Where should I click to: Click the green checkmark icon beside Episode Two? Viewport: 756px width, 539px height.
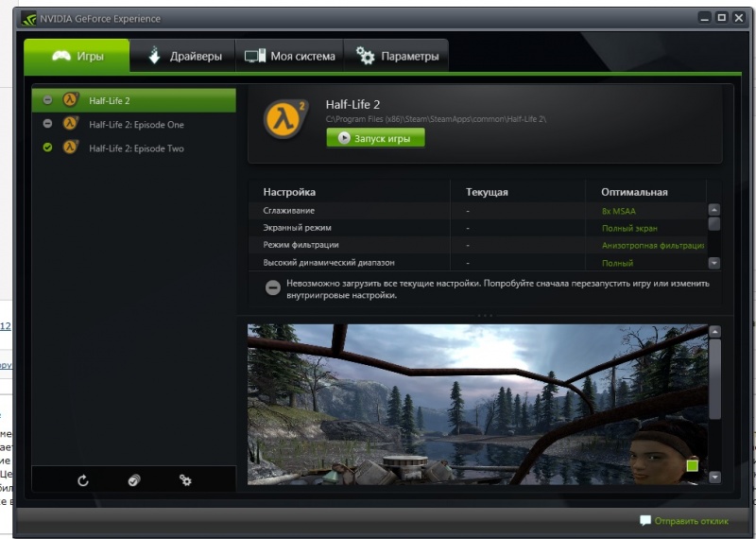(47, 148)
